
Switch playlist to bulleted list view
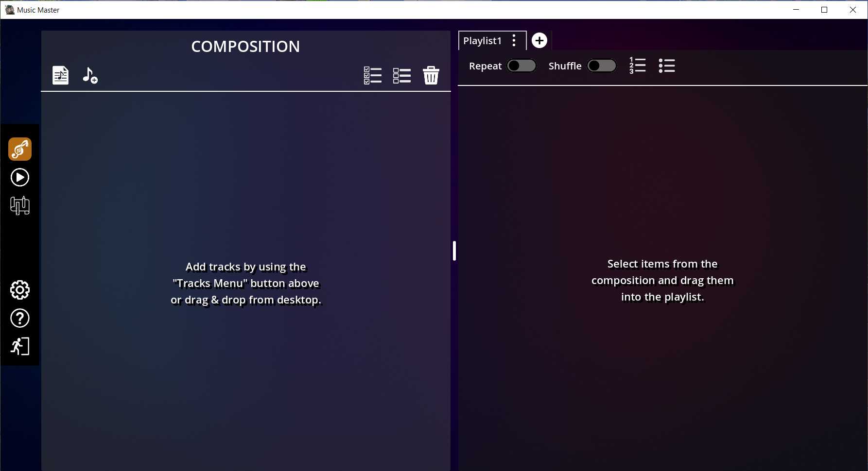click(x=667, y=66)
